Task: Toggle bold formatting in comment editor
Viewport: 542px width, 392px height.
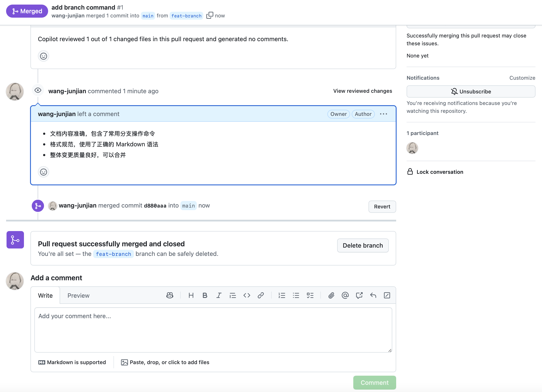Action: (x=205, y=296)
